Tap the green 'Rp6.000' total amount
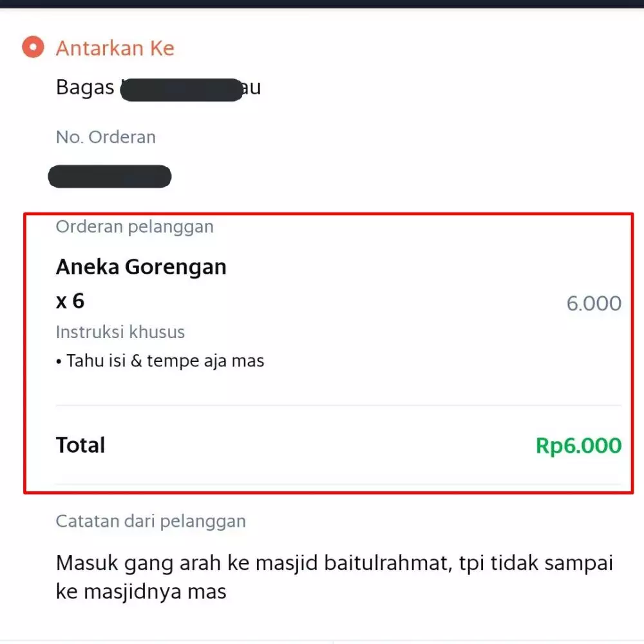 [578, 445]
